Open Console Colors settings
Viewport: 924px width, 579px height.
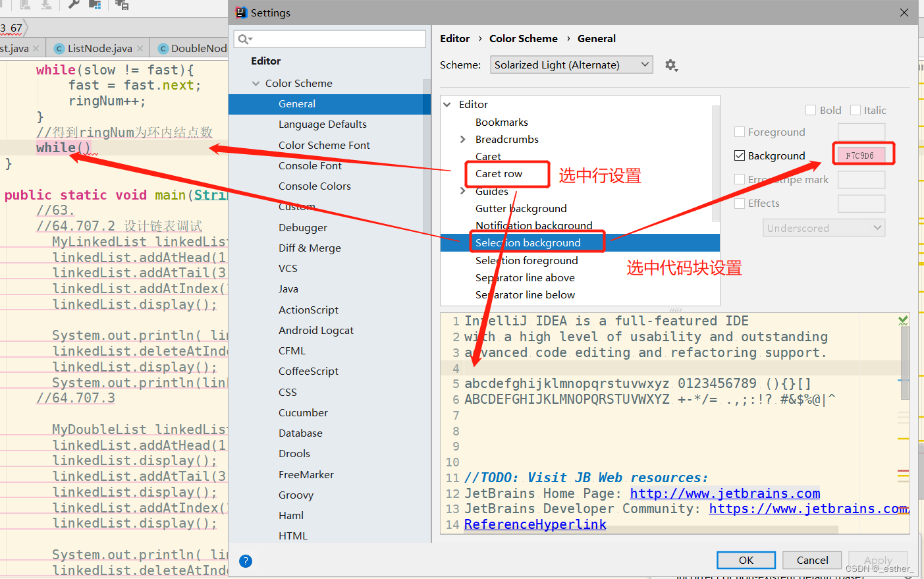[314, 186]
